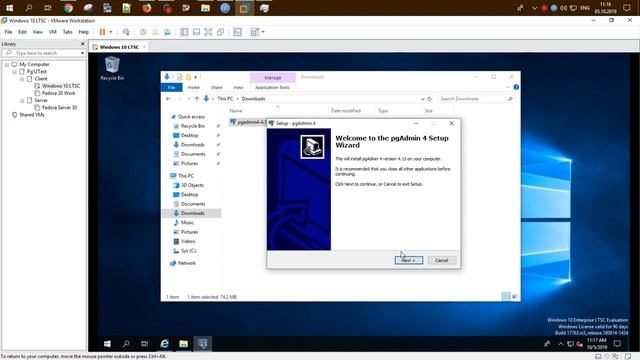Revert the VM to its snapshot

coord(155,32)
